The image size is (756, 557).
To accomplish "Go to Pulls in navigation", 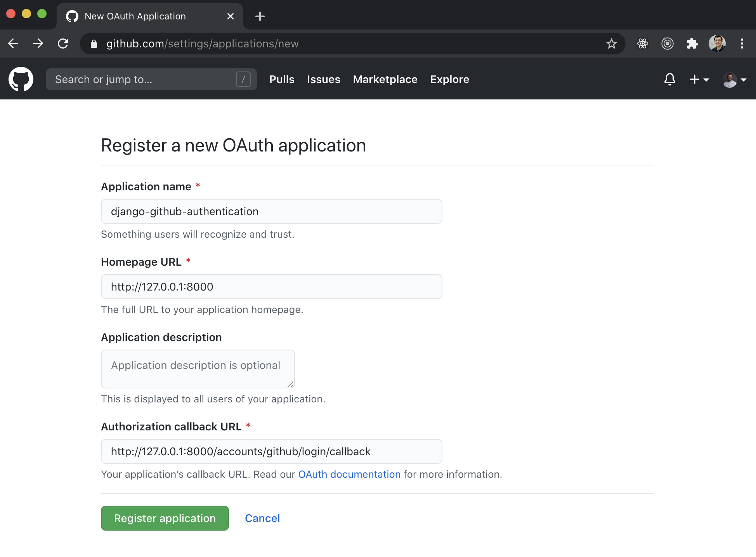I will [282, 79].
